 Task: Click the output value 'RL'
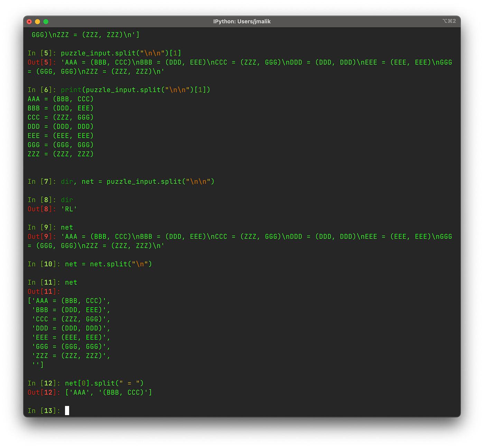(x=69, y=209)
